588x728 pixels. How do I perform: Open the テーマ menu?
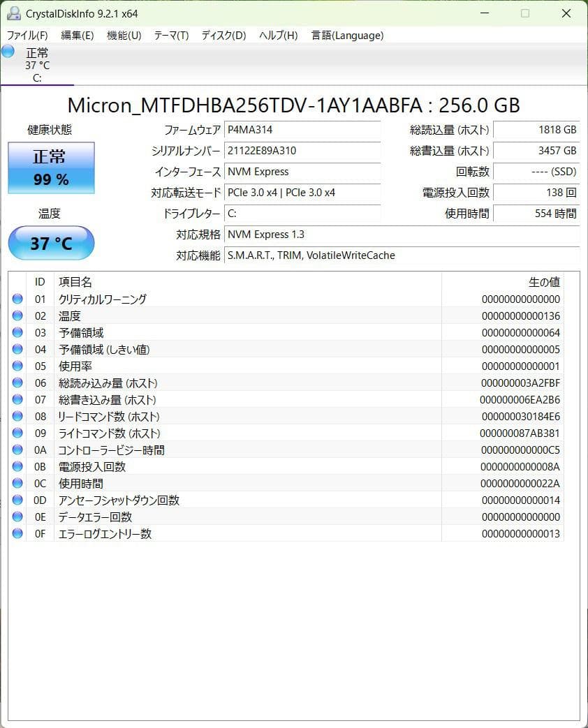point(170,35)
